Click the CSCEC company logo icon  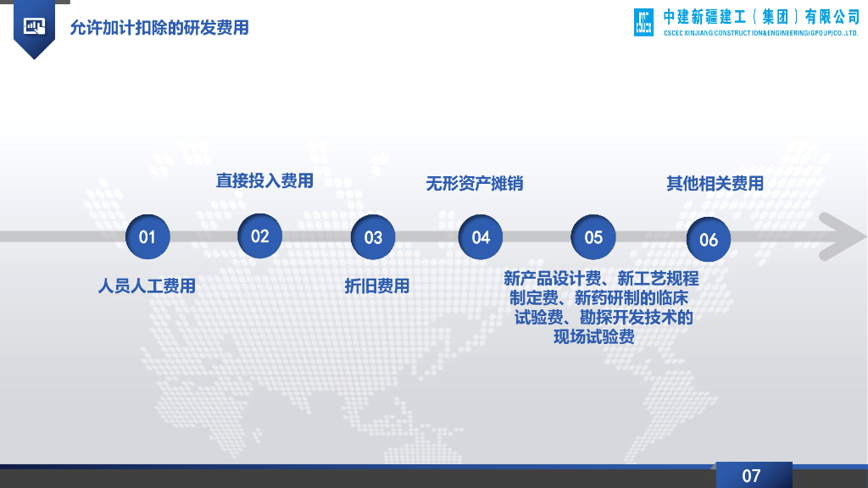click(644, 22)
